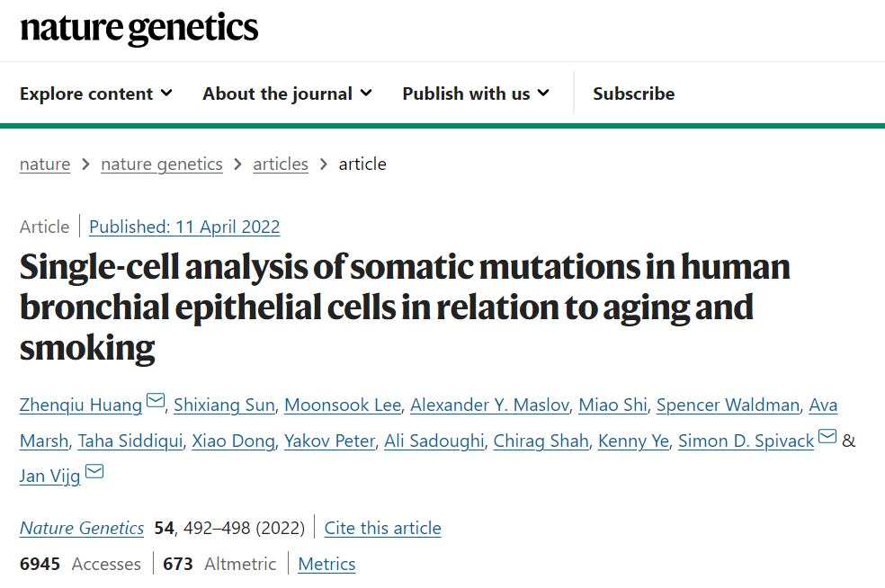This screenshot has width=885, height=588.
Task: Open the nature genetics breadcrumb
Action: (162, 164)
